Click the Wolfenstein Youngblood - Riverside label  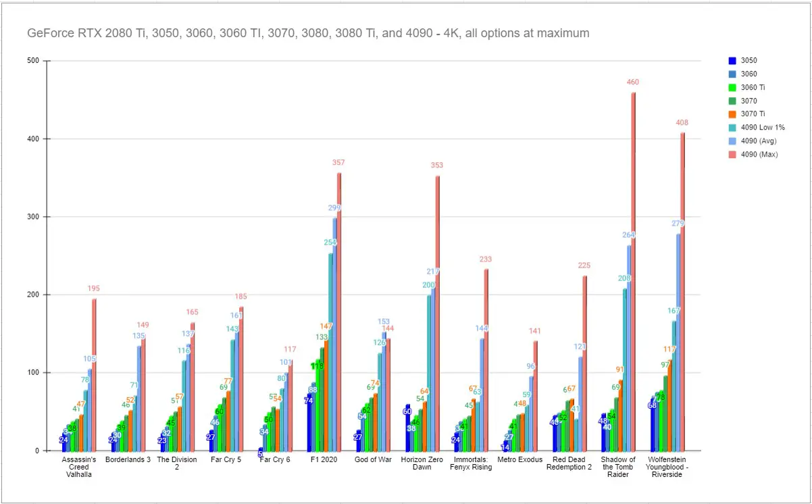tap(667, 467)
